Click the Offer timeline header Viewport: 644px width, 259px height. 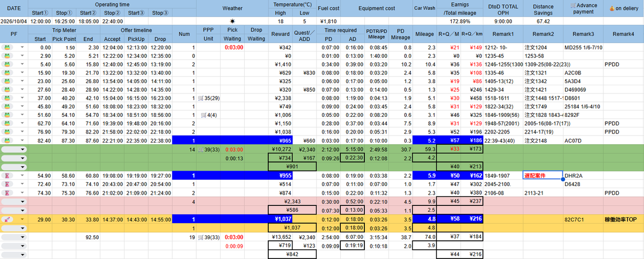[136, 30]
